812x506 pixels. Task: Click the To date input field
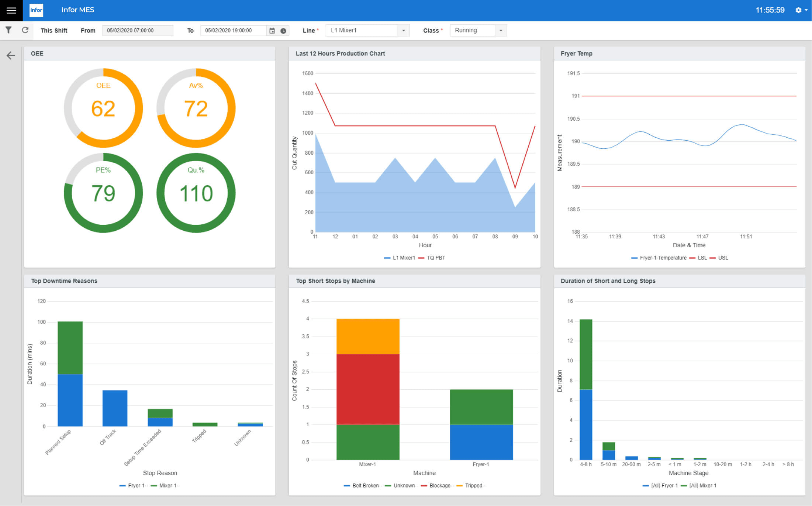[x=233, y=31]
